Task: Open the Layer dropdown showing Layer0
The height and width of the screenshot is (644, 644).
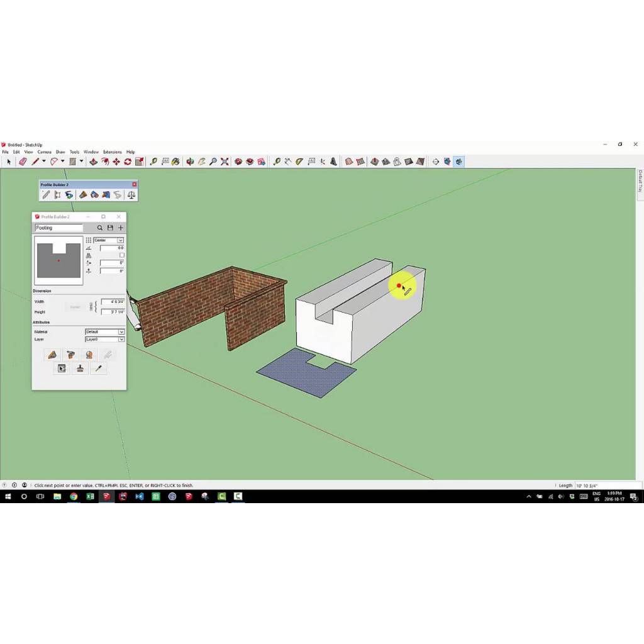Action: (x=105, y=339)
